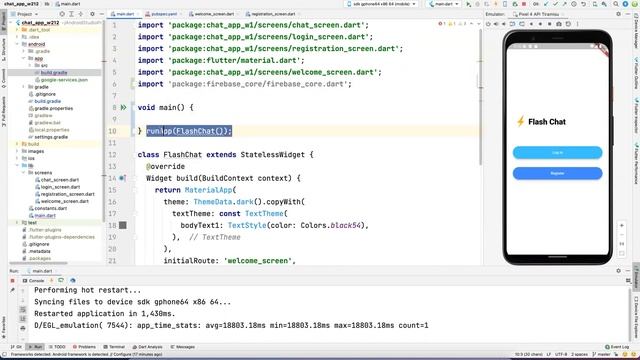The height and width of the screenshot is (360, 640).
Task: Toggle pin tab icon in Run panel
Action: [x=12, y=290]
